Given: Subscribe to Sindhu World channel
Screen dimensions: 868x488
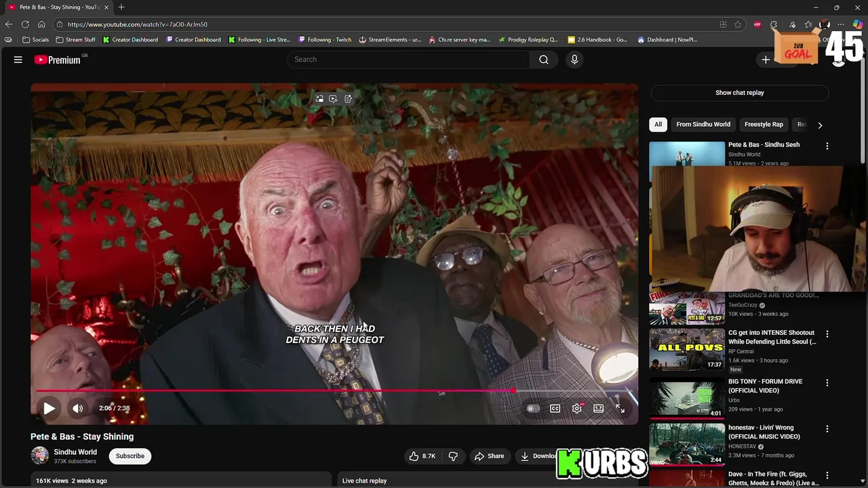Looking at the screenshot, I should 130,456.
